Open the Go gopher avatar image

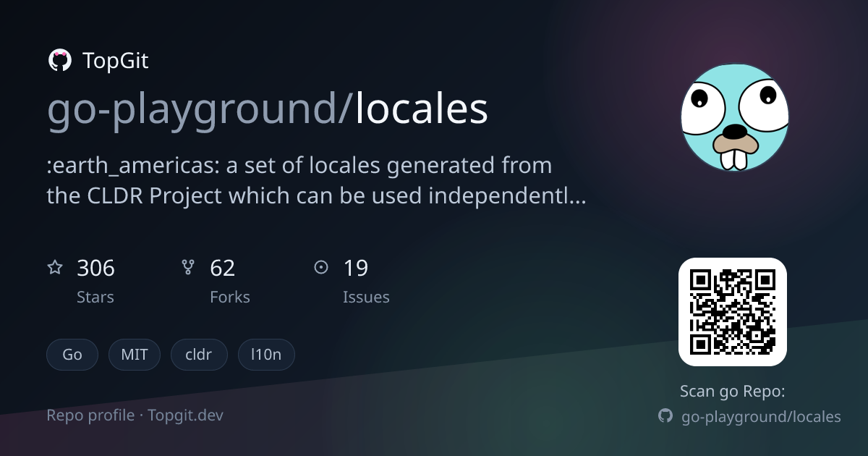(x=734, y=117)
